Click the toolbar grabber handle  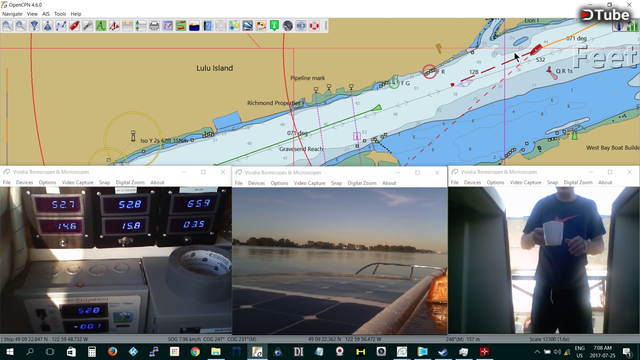[x=325, y=26]
